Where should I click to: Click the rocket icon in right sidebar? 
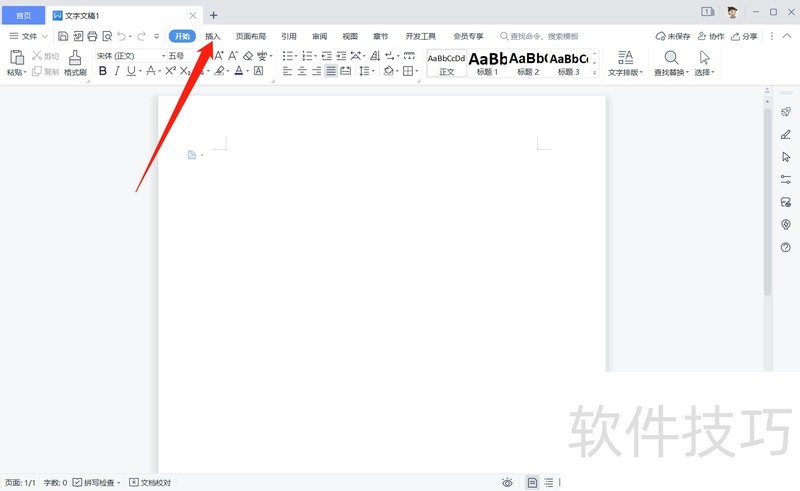(x=786, y=112)
